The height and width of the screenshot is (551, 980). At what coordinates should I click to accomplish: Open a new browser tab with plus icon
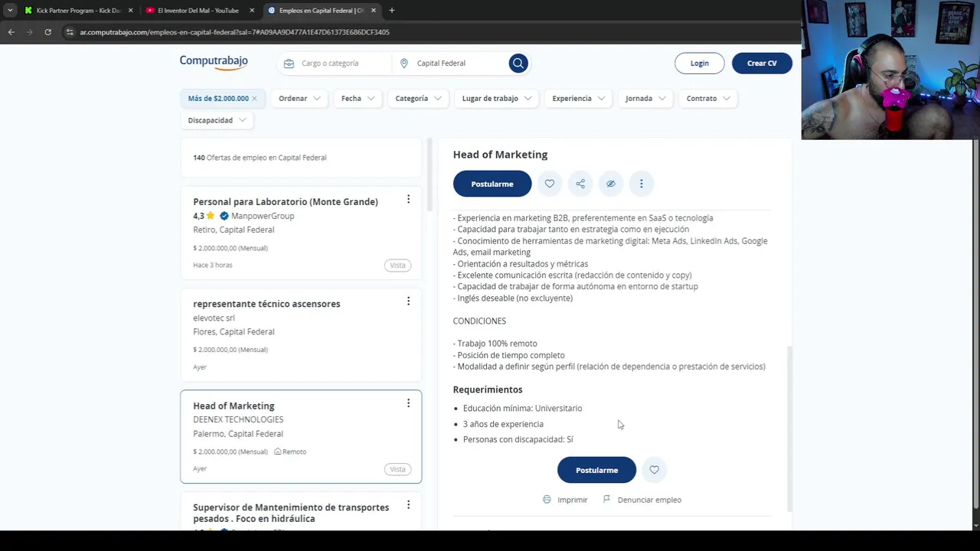[x=391, y=11]
